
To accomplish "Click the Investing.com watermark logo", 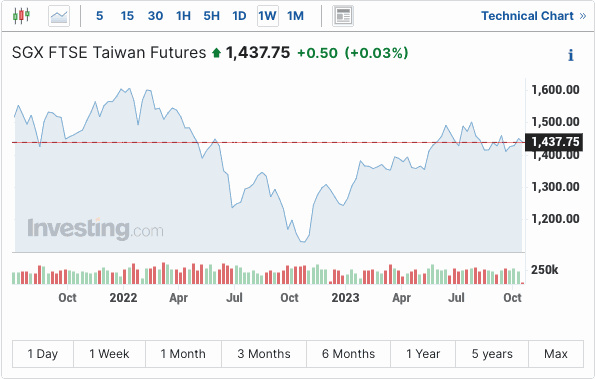I will click(x=95, y=229).
